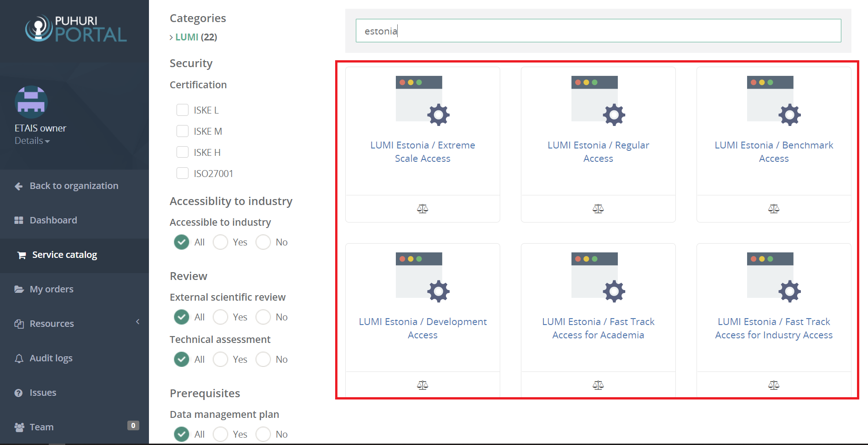
Task: Expand the Resources submenu chevron
Action: (x=137, y=322)
